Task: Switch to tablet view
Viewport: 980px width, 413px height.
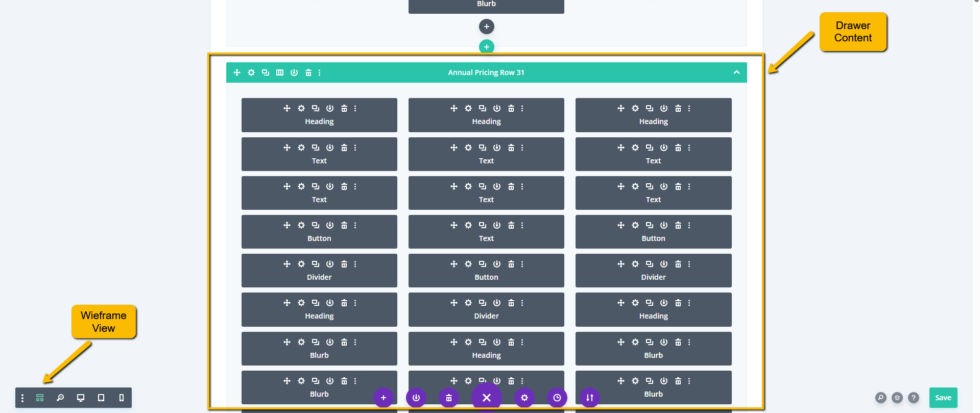Action: click(x=101, y=398)
